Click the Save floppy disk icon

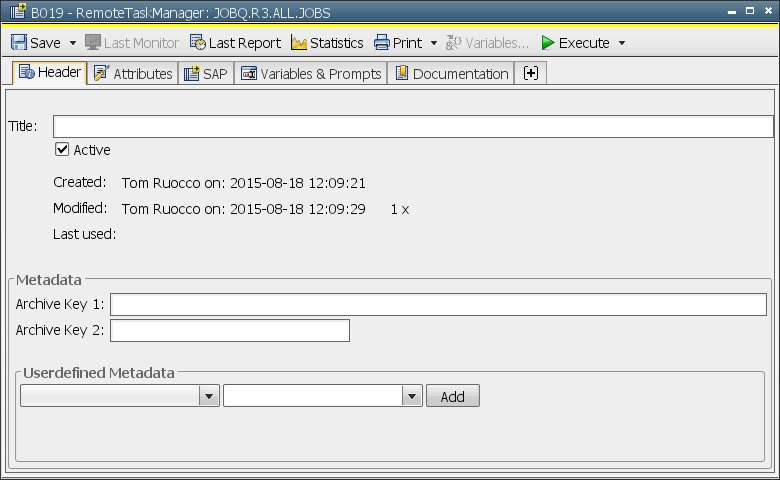(x=19, y=43)
